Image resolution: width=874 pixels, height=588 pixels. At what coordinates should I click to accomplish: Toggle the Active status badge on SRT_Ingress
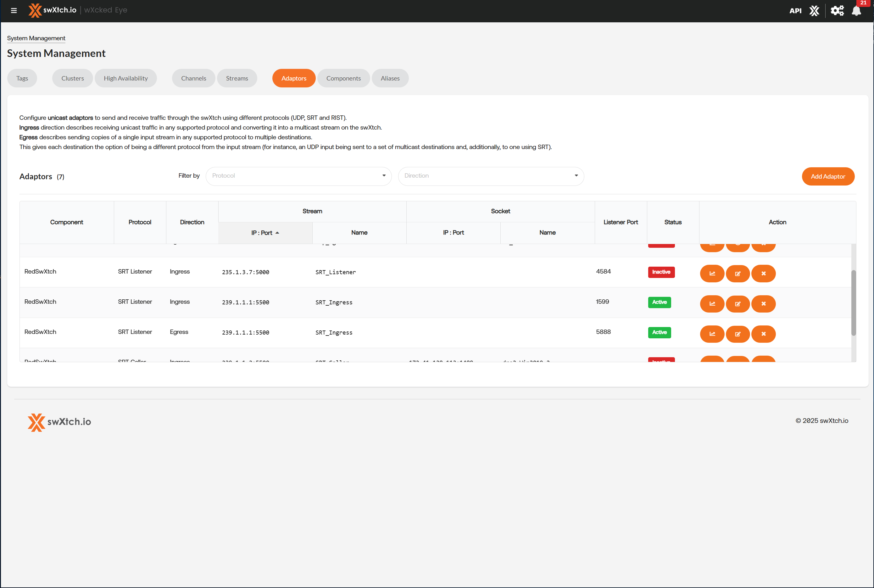coord(660,302)
